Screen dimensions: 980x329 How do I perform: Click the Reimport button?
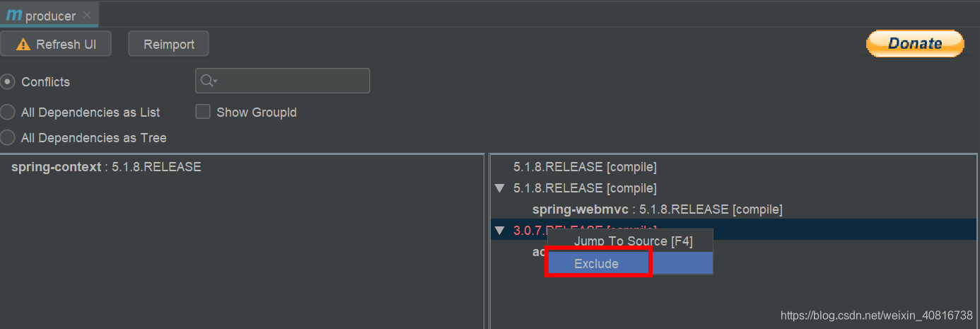[168, 44]
